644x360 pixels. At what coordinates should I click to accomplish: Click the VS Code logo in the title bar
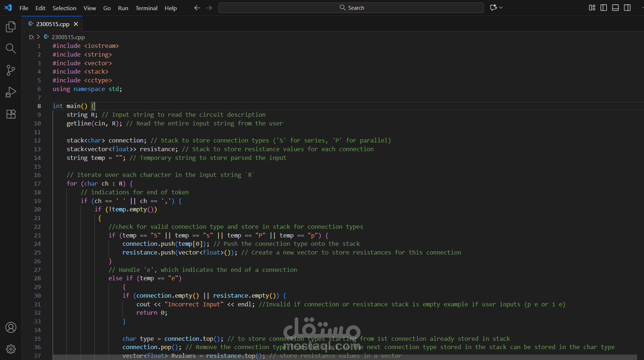[x=8, y=8]
